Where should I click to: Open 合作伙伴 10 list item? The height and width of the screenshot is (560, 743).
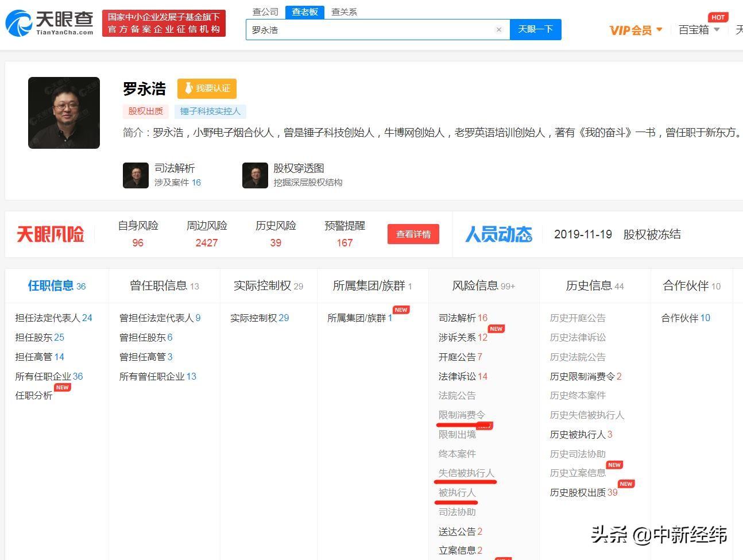(686, 318)
